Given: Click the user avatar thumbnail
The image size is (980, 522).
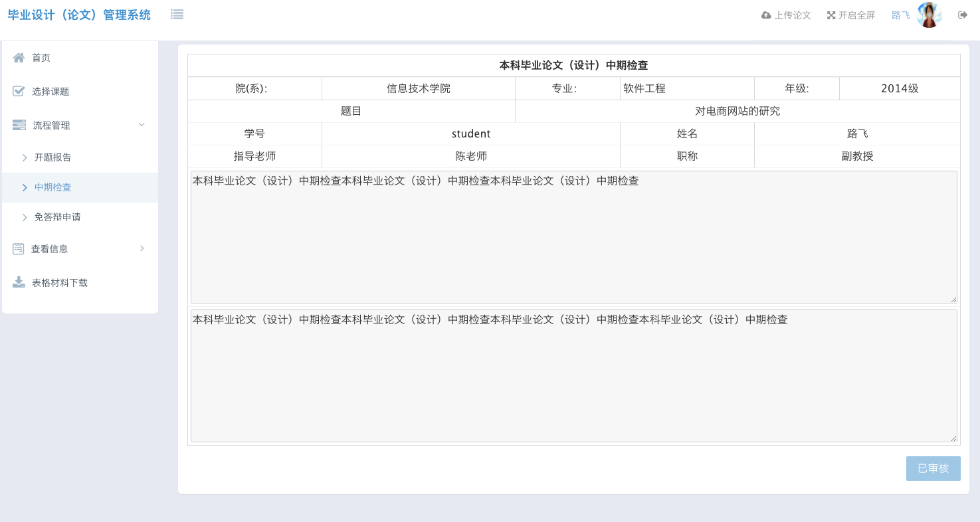Looking at the screenshot, I should pyautogui.click(x=928, y=15).
